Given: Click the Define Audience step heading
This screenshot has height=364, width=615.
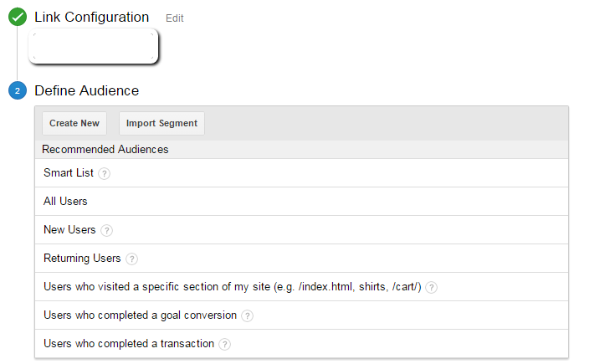Looking at the screenshot, I should [x=87, y=90].
